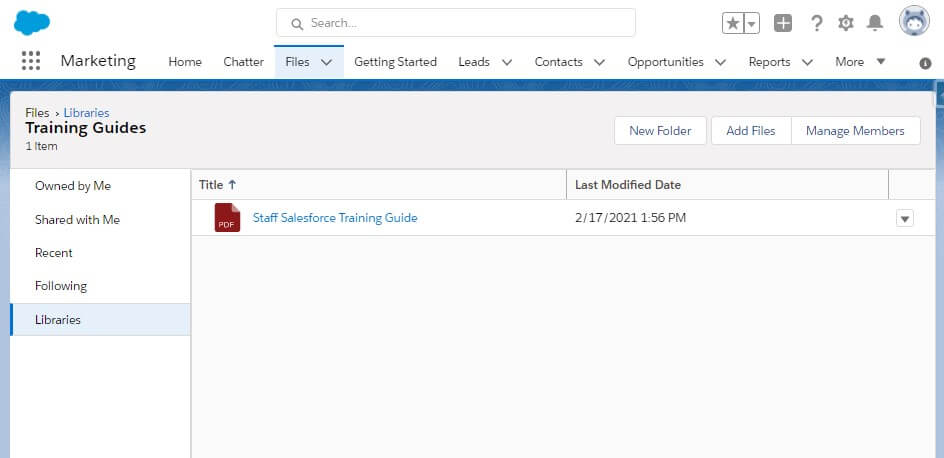Open the user profile avatar

[x=914, y=21]
